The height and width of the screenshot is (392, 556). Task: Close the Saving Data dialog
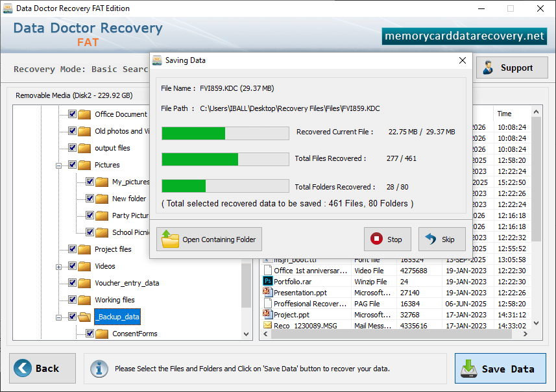(463, 60)
